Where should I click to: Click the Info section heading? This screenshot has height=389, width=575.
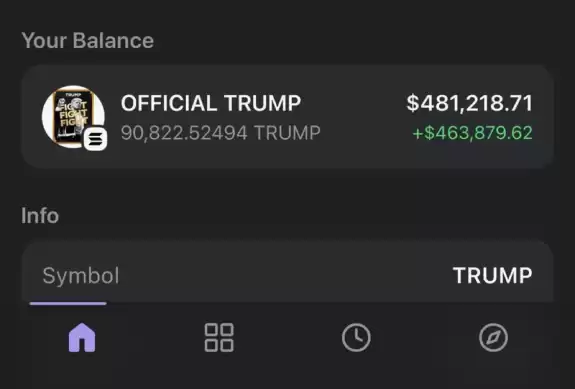[40, 216]
